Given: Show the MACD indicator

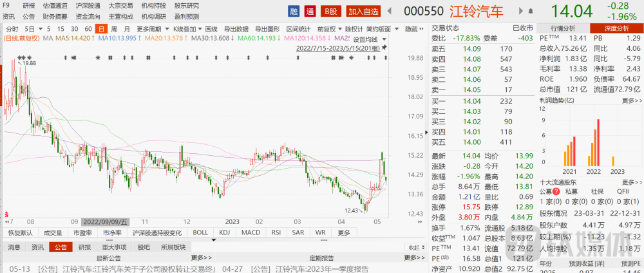Looking at the screenshot, I should [x=251, y=232].
